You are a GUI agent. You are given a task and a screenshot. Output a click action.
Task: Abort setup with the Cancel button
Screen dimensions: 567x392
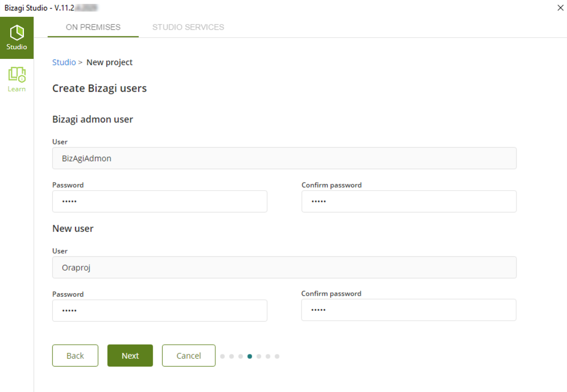coord(189,356)
